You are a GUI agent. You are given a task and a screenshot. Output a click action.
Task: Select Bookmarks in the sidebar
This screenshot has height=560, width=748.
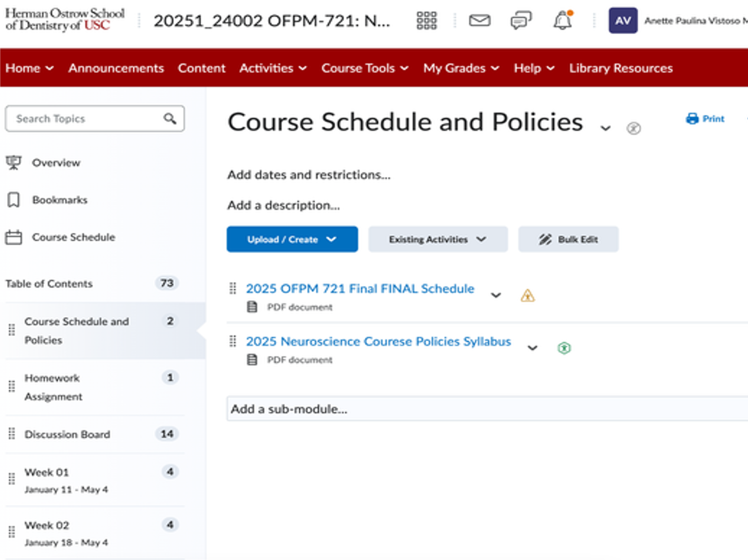pos(60,200)
